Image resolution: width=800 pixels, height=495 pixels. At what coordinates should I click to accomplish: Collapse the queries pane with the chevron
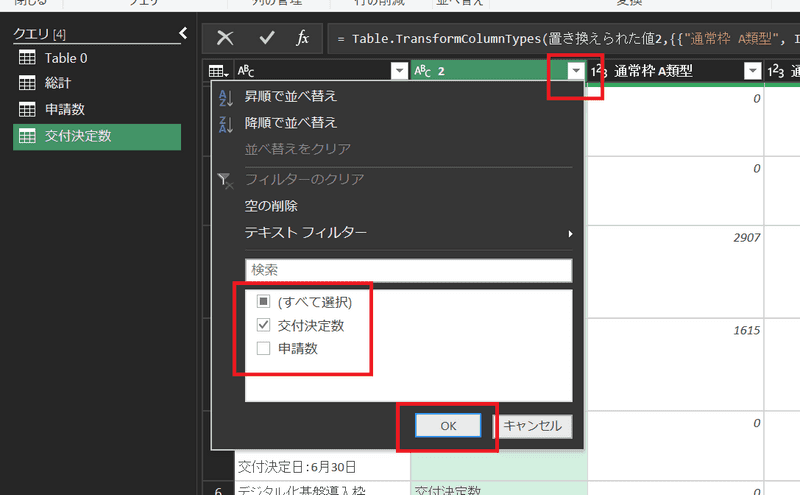pos(183,33)
